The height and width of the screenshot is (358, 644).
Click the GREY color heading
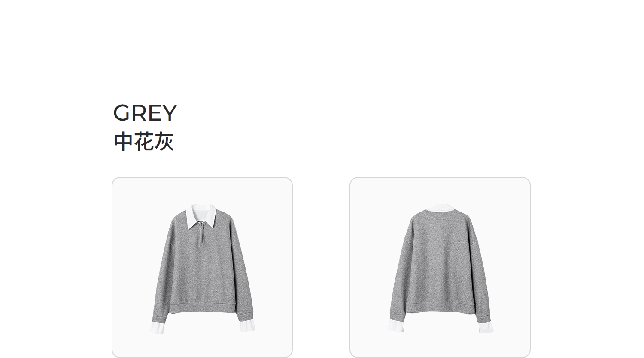[x=145, y=113]
